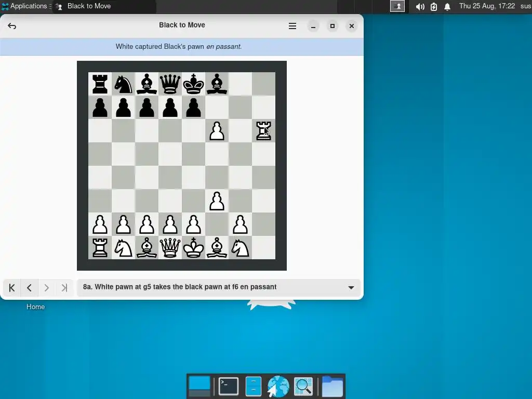
Task: Click the white pawn on f3
Action: point(217,201)
